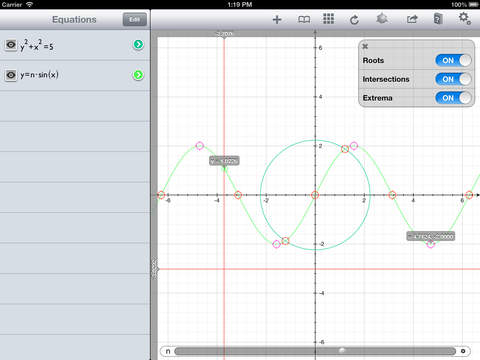Tap the vertical trace line handle at top
Image resolution: width=480 pixels, height=360 pixels.
click(224, 34)
